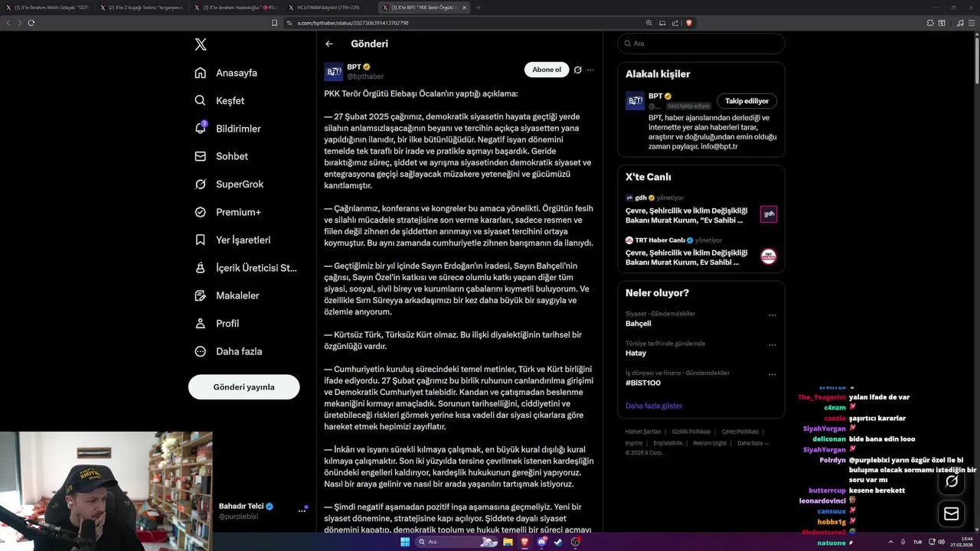Viewport: 980px width, 551px height.
Task: Open options for Hatay trend
Action: click(x=772, y=345)
